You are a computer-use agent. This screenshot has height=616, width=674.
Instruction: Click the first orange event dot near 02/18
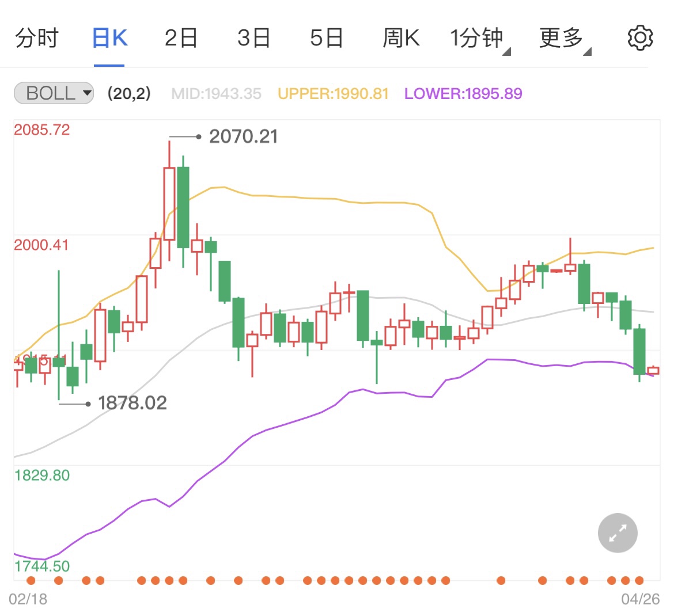click(31, 581)
